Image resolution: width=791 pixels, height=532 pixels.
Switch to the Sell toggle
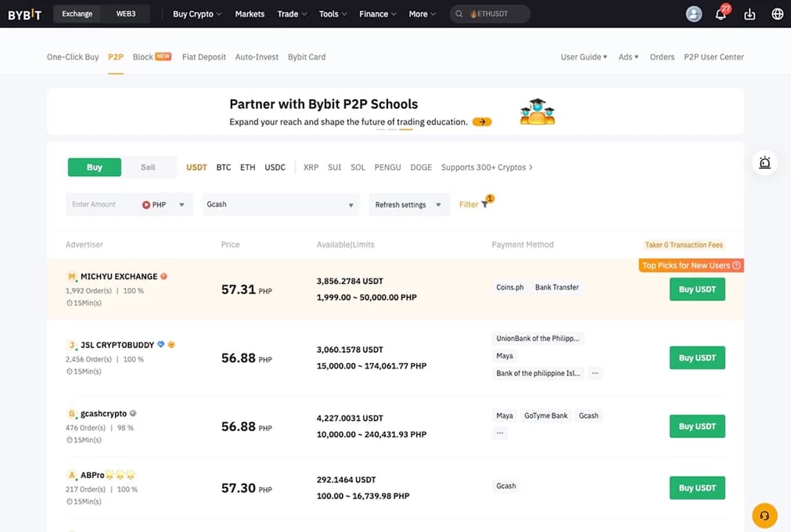click(148, 167)
